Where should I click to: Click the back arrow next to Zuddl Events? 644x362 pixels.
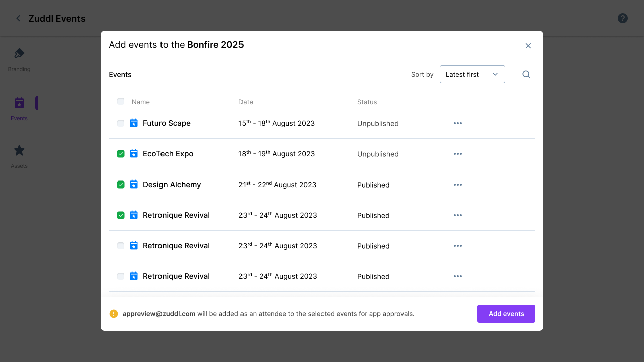18,18
